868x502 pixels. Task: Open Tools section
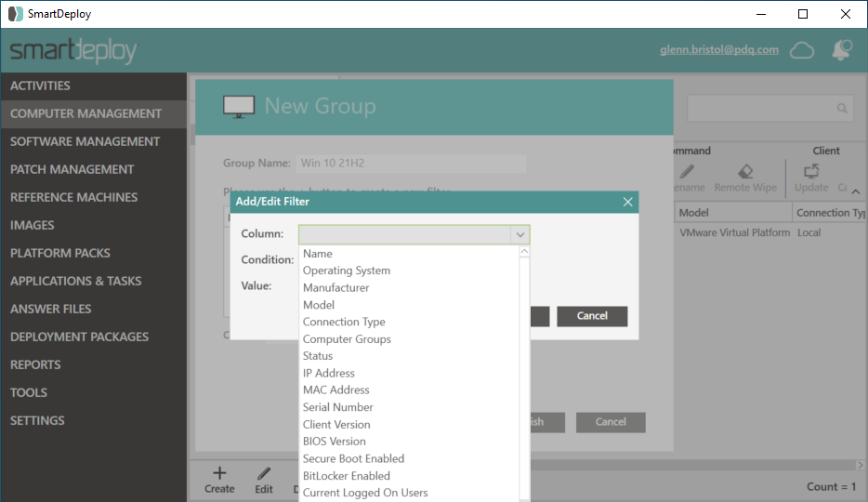pos(94,393)
